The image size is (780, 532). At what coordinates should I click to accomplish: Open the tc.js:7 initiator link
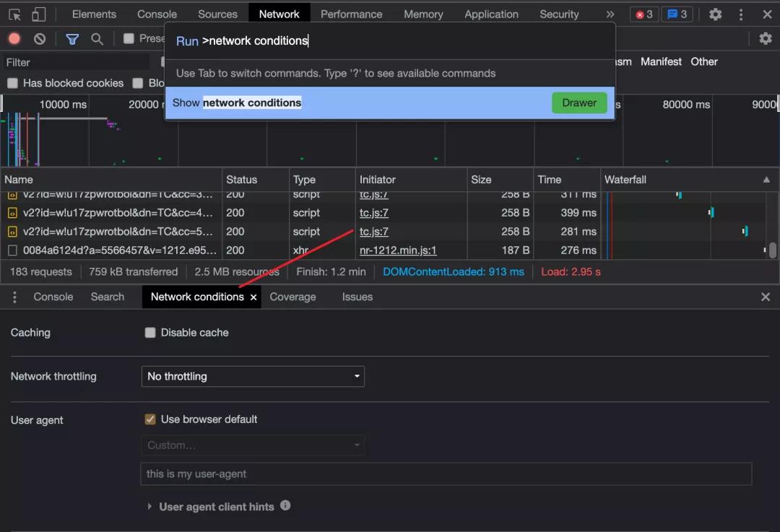pyautogui.click(x=373, y=232)
